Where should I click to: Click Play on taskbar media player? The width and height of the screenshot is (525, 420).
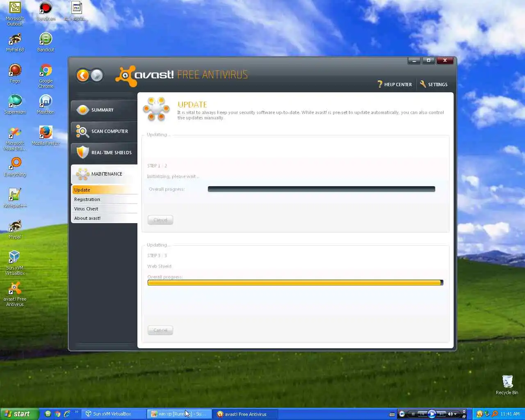coord(432,414)
